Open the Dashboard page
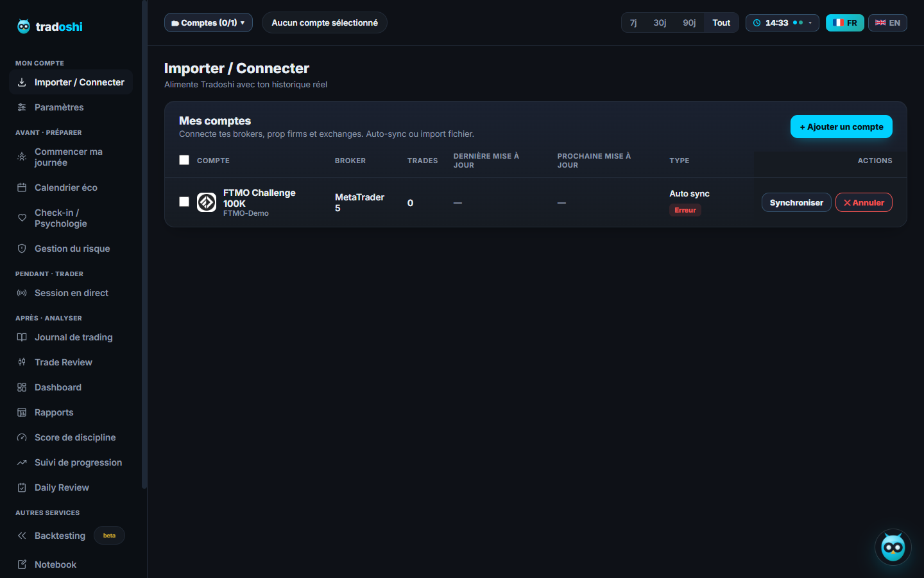This screenshot has height=578, width=924. pyautogui.click(x=71, y=387)
